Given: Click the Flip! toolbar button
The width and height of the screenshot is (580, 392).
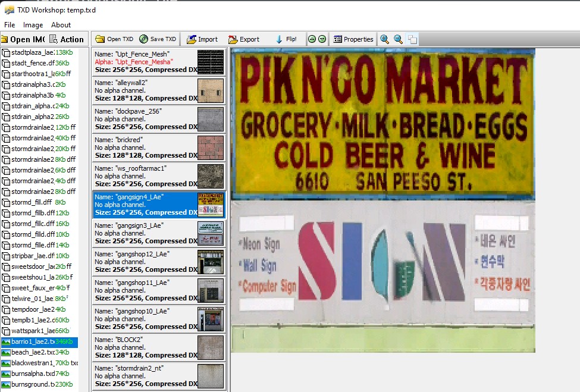Looking at the screenshot, I should click(286, 39).
